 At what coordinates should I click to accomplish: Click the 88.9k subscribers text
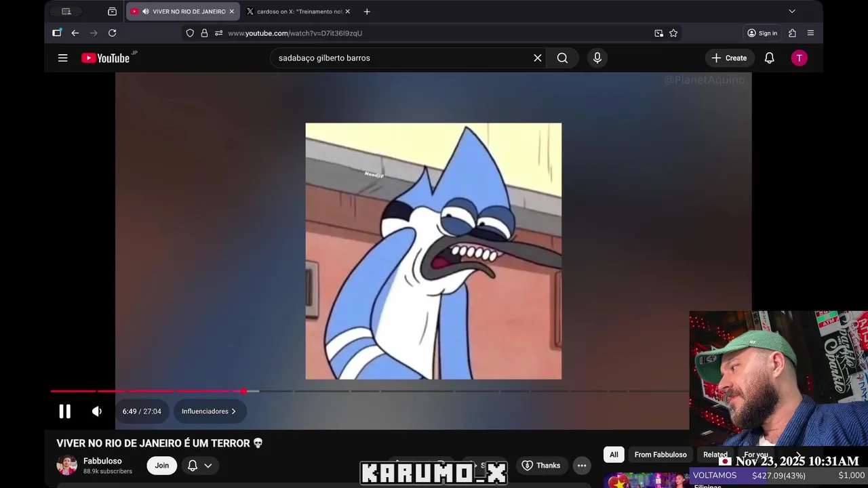[108, 471]
